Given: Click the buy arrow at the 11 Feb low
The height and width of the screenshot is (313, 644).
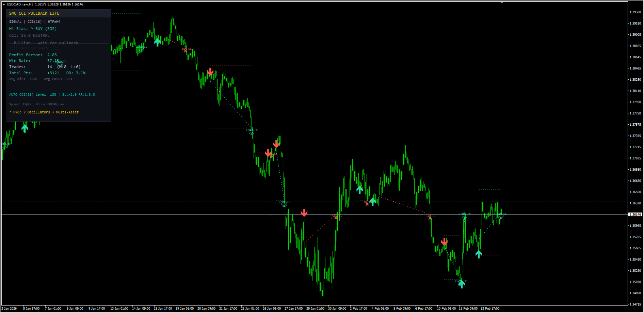Looking at the screenshot, I should 462,284.
